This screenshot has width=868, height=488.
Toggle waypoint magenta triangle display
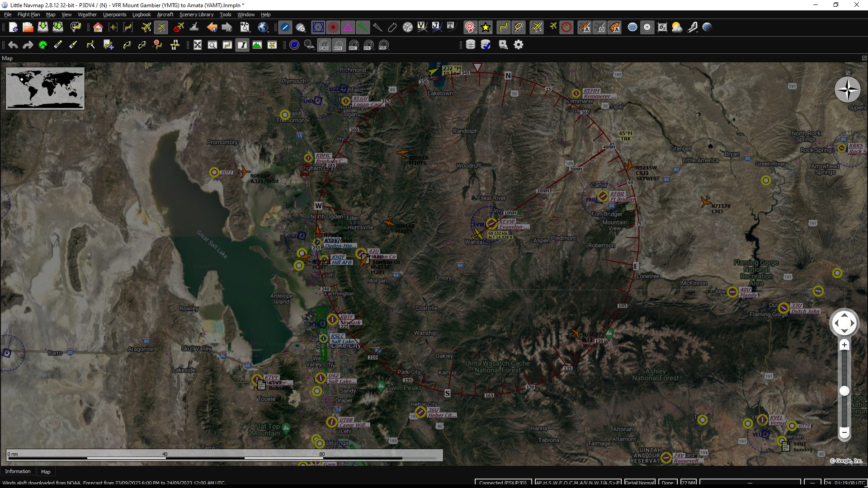pos(348,28)
